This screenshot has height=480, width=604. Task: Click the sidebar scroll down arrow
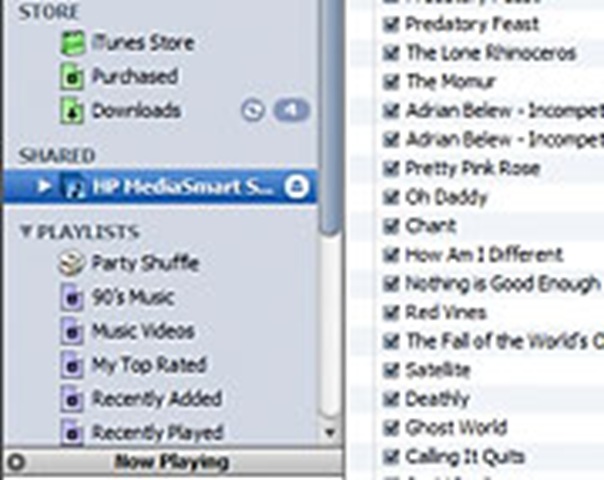coord(330,432)
